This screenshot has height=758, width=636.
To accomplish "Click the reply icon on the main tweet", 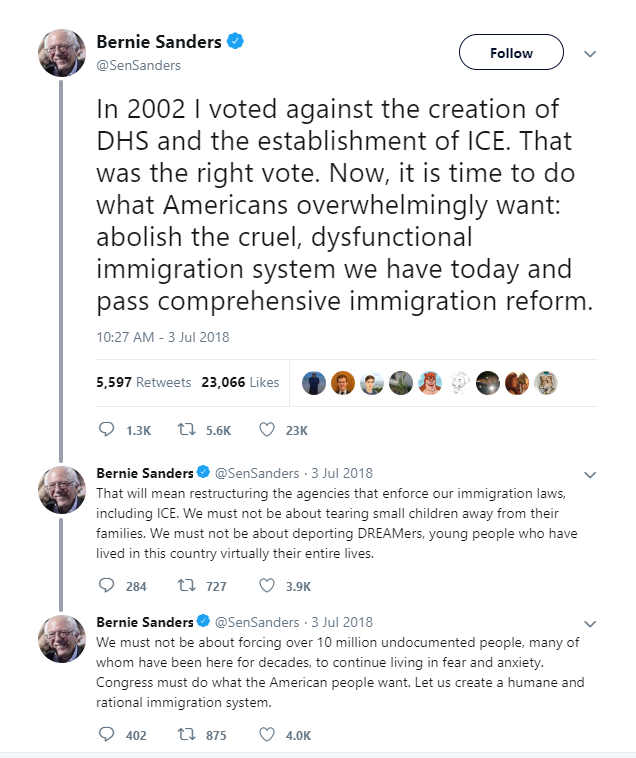I will pos(106,429).
